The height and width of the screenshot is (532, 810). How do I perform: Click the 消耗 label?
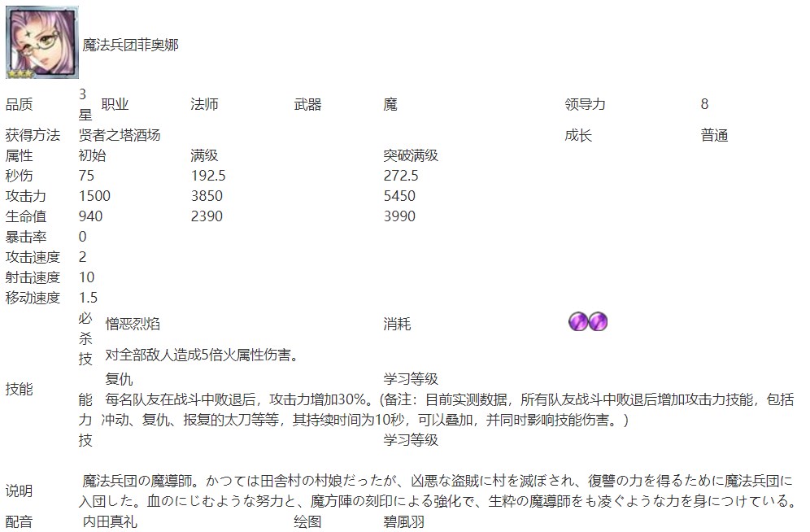[x=397, y=324]
